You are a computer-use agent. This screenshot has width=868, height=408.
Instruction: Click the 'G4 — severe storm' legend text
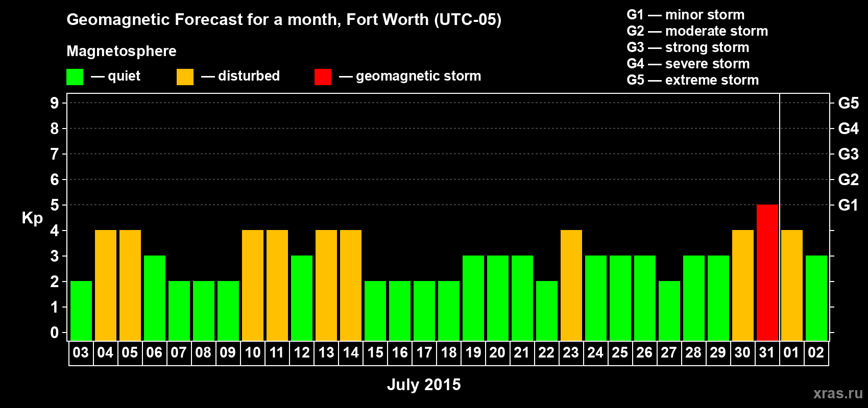click(x=688, y=64)
